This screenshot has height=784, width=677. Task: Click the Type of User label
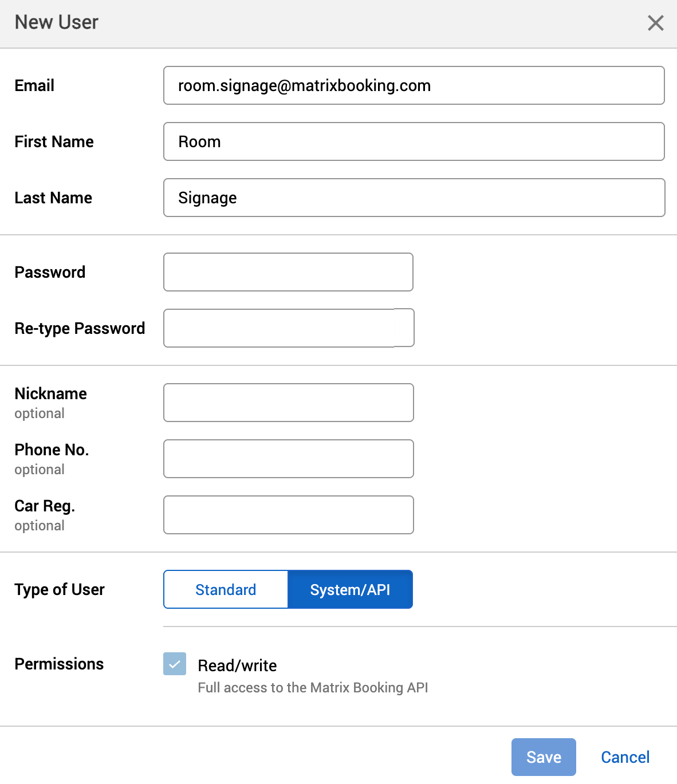60,589
